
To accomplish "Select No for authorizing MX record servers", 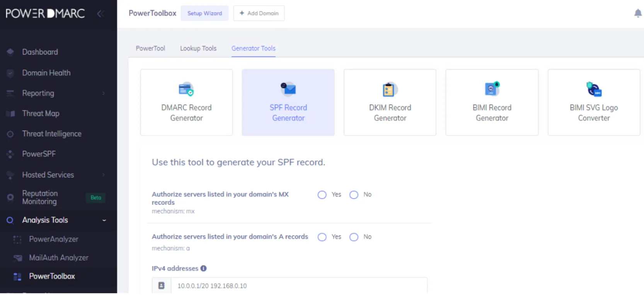I will (354, 195).
